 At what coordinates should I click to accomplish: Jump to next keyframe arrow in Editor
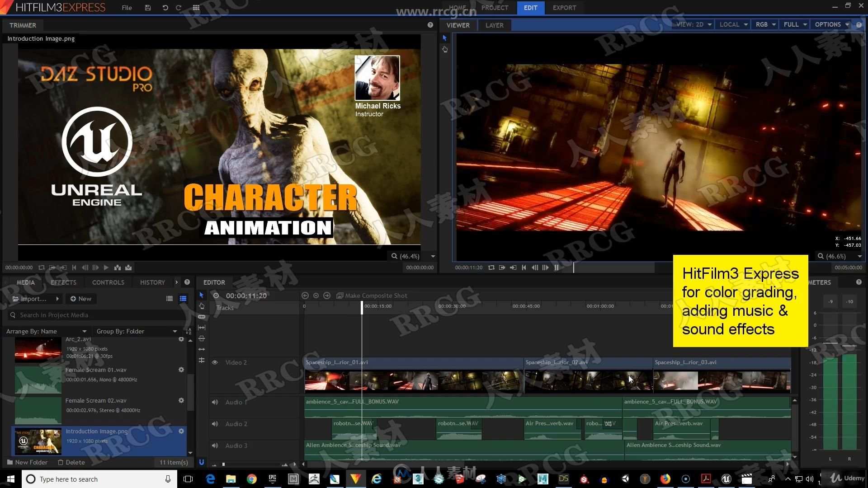pyautogui.click(x=327, y=296)
